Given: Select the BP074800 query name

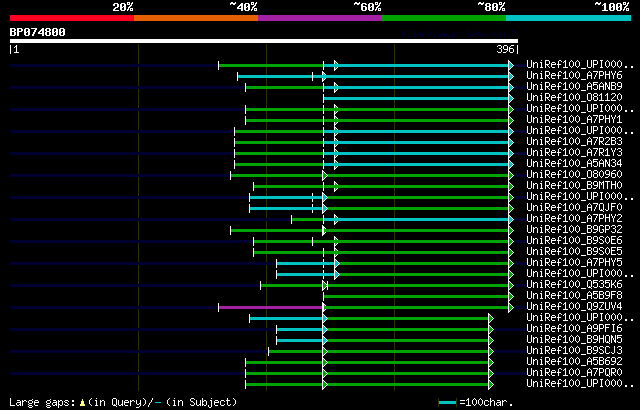Looking at the screenshot, I should tap(38, 32).
